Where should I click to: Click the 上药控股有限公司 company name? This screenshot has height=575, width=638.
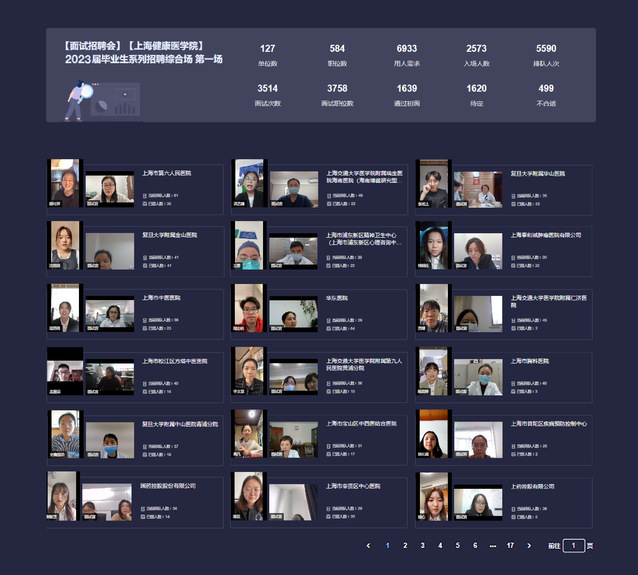[532, 486]
